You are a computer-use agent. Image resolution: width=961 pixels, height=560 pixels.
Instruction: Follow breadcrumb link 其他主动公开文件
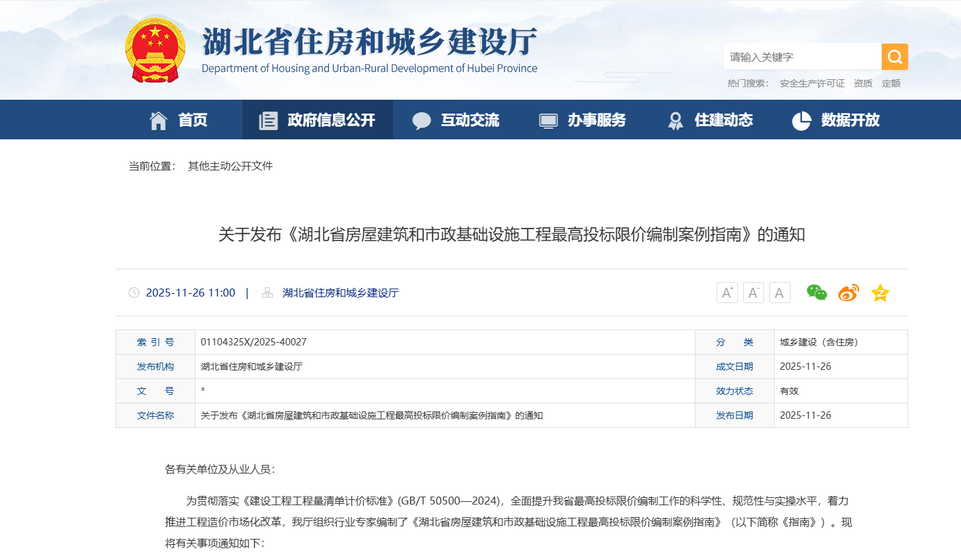tap(230, 166)
